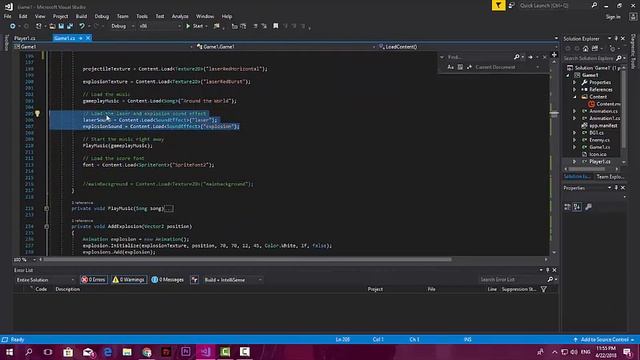
Task: Open the Game1.Game1 class navigation dropdown
Action: tap(284, 47)
